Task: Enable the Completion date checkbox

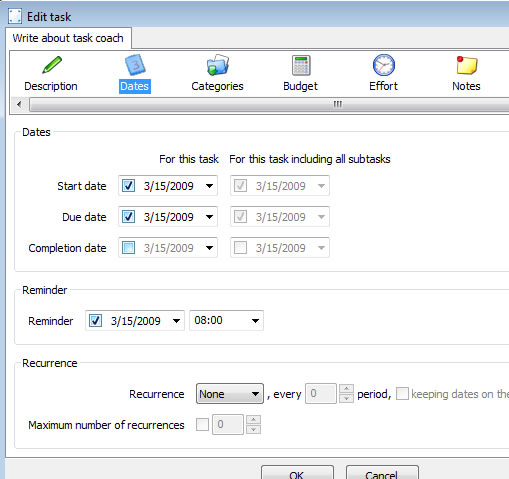Action: coord(128,248)
